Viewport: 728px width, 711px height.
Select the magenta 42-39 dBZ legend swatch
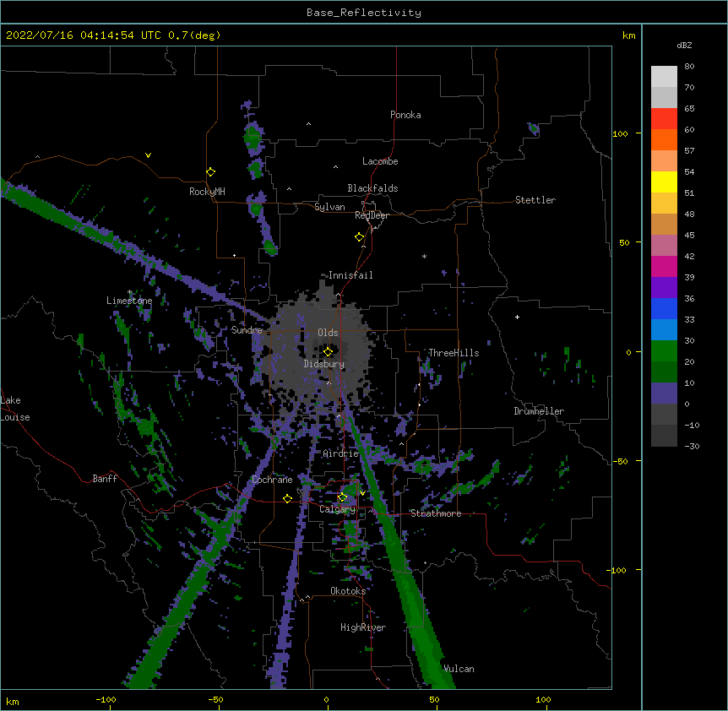(664, 267)
